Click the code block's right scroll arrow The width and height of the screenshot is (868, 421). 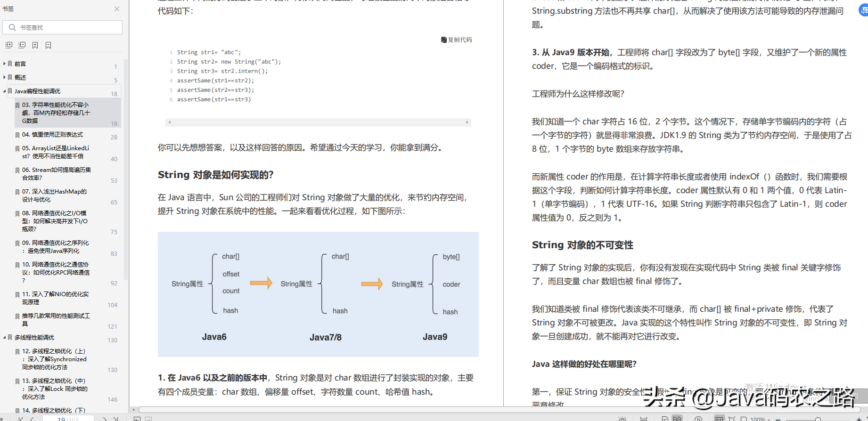coord(467,122)
